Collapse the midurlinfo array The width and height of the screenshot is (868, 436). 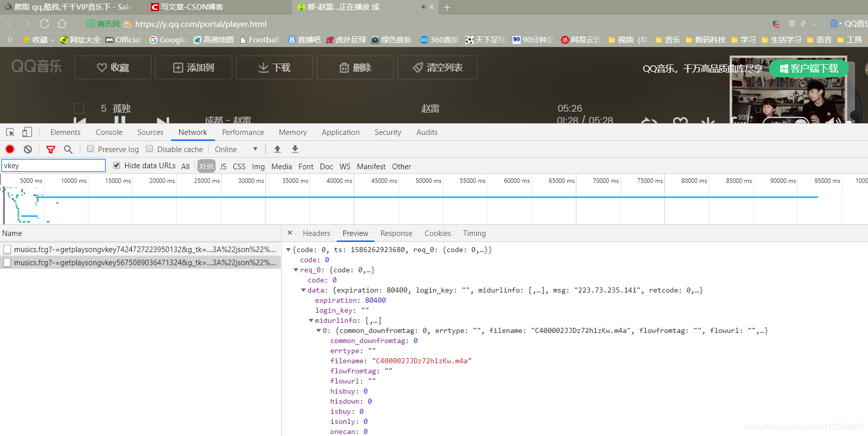pyautogui.click(x=311, y=320)
